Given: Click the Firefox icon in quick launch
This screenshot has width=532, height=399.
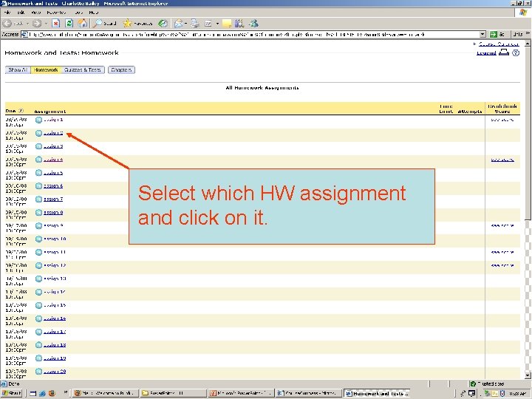Looking at the screenshot, I should (52, 393).
